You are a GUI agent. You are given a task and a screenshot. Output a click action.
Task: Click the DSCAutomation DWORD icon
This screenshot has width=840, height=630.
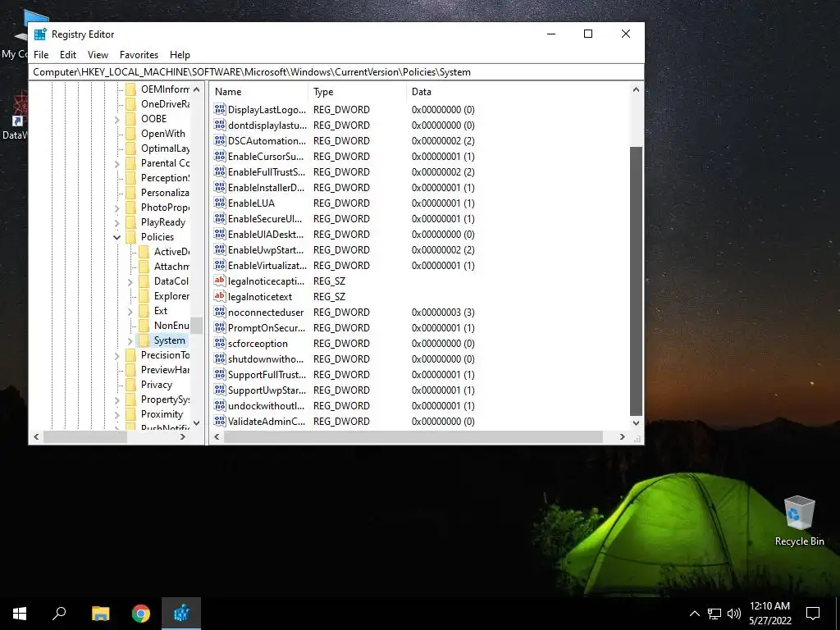pos(220,140)
